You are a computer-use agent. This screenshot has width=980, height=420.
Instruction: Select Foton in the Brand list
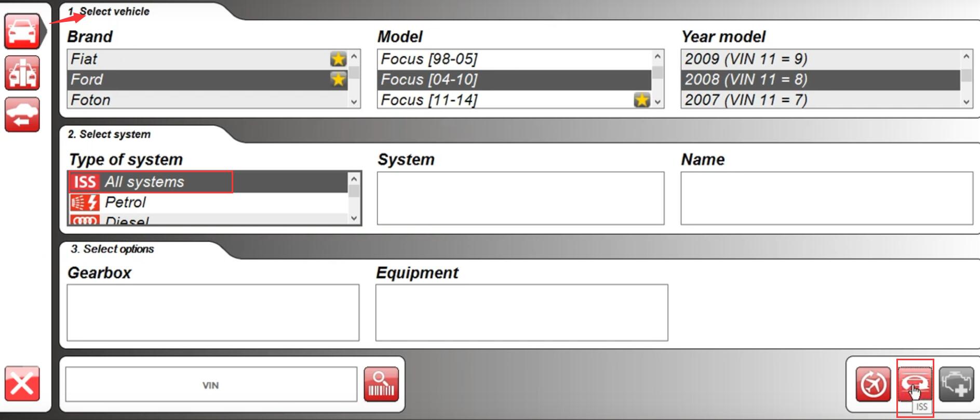[x=208, y=99]
